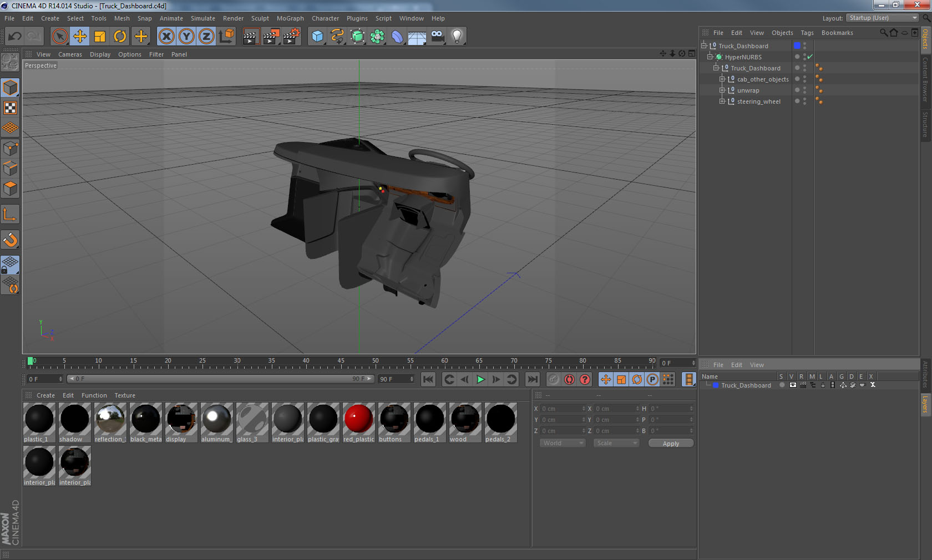This screenshot has width=932, height=560.
Task: Click Record Active Objects button
Action: 554,379
